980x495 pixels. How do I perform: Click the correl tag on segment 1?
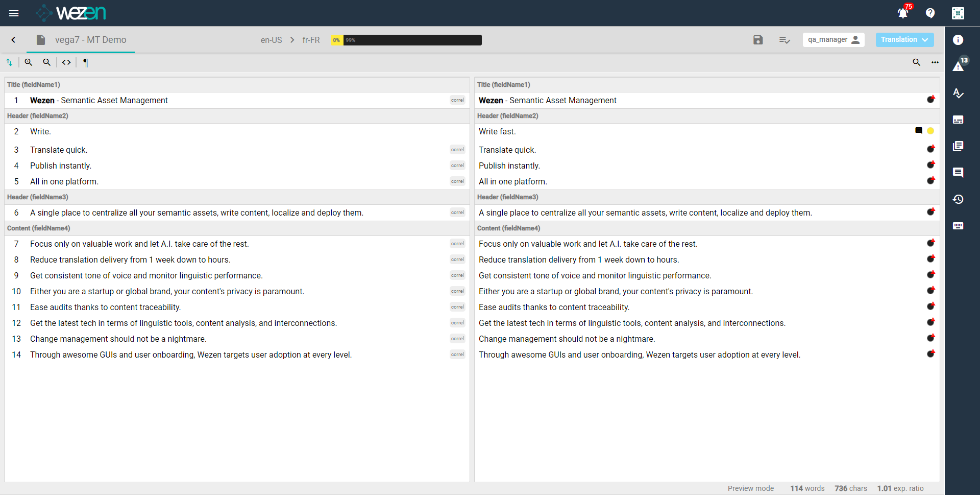pyautogui.click(x=457, y=100)
